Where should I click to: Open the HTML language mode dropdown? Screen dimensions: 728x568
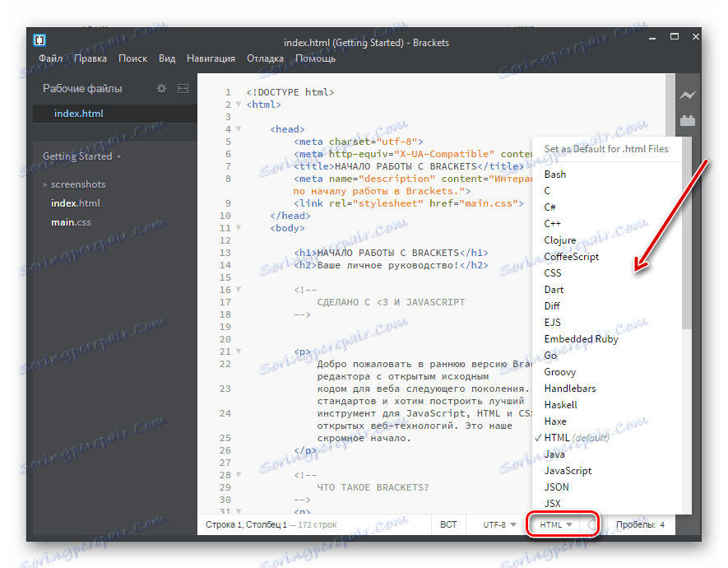coord(556,524)
